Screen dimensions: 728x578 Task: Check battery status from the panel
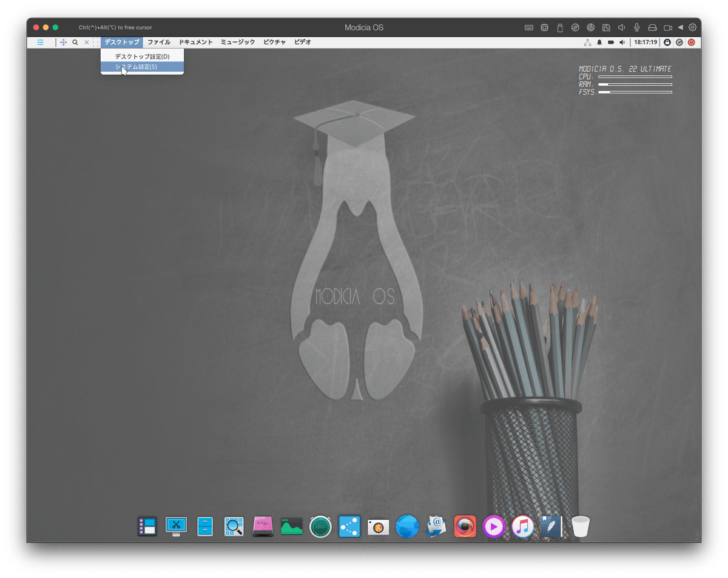(611, 42)
